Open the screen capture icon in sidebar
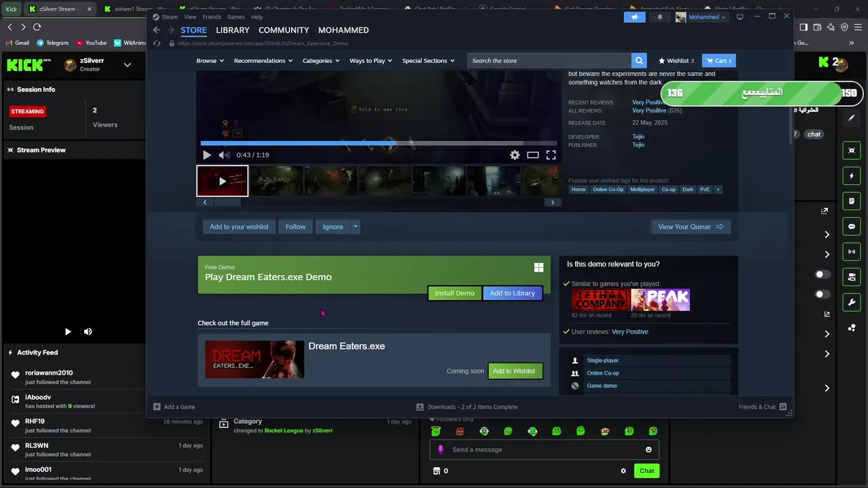The width and height of the screenshot is (868, 488). [x=852, y=150]
